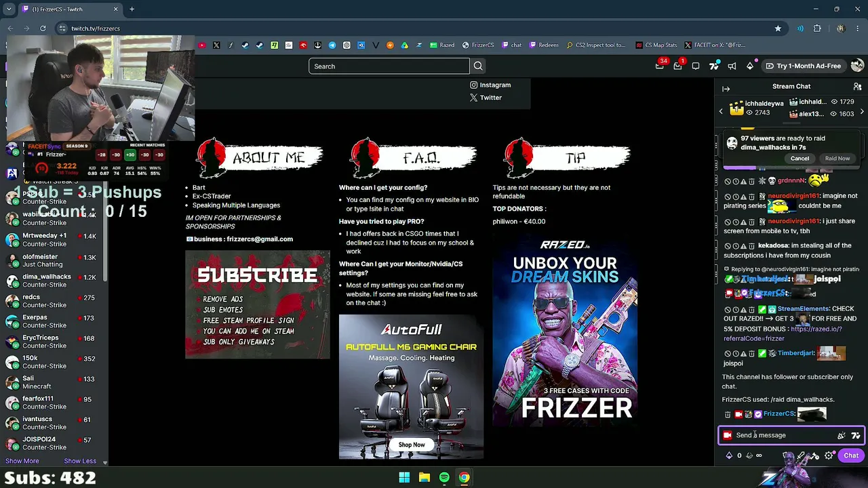This screenshot has width=868, height=488.
Task: Collapse the Stream Chat panel
Action: coord(726,89)
